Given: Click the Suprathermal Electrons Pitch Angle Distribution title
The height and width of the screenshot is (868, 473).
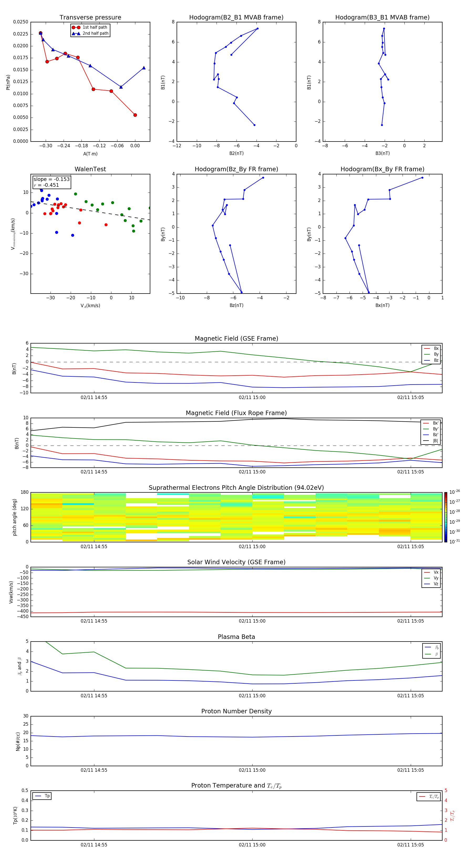Looking at the screenshot, I should pyautogui.click(x=236, y=488).
